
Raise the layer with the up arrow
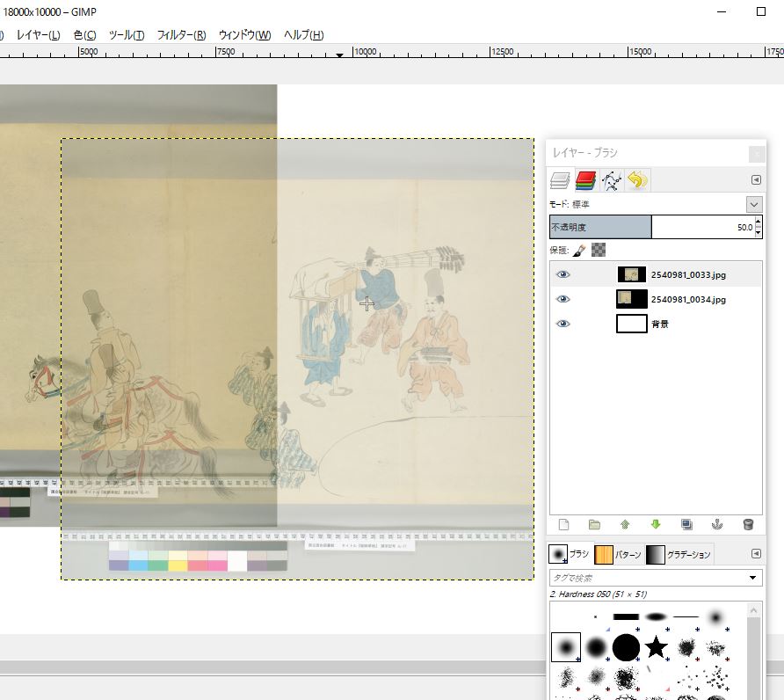(x=625, y=524)
